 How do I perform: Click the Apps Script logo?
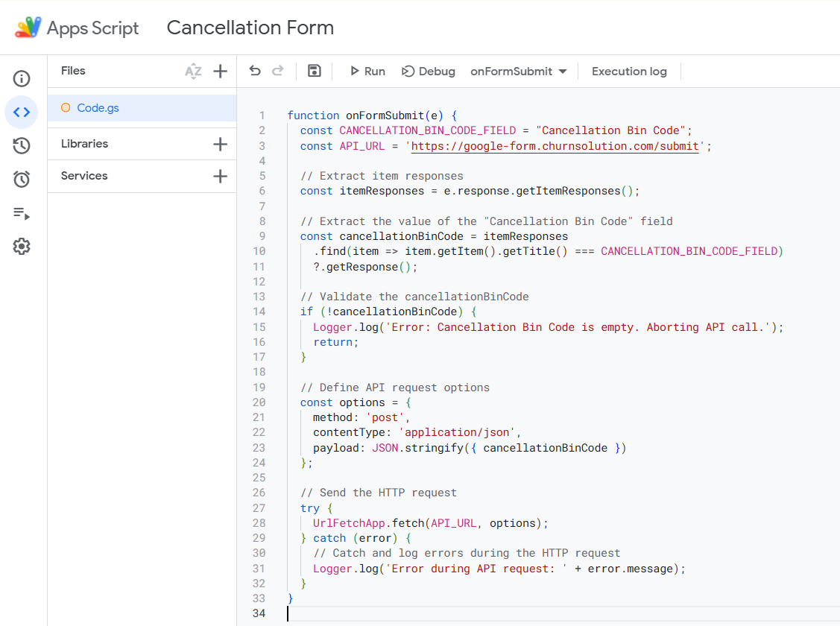coord(28,28)
